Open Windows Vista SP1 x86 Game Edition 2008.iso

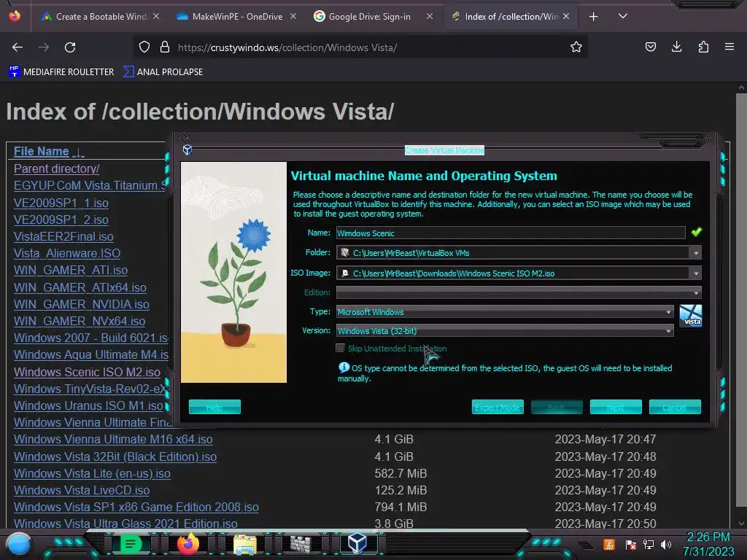(136, 507)
